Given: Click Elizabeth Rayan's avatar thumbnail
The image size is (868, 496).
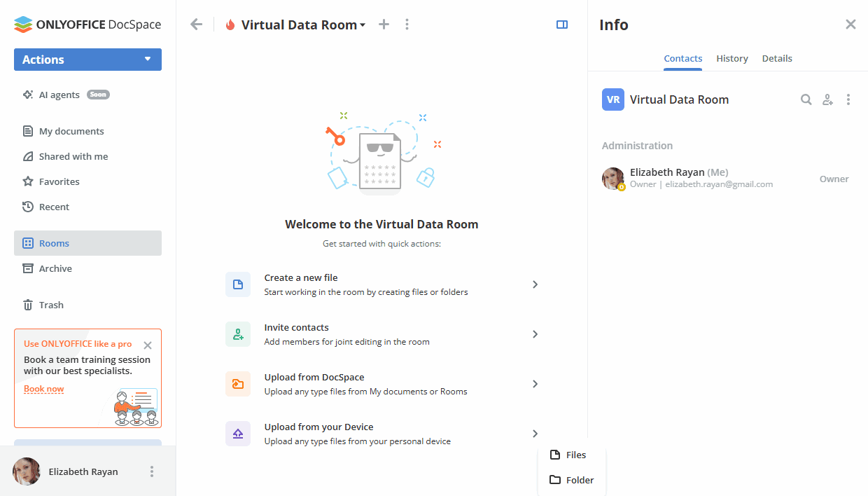Looking at the screenshot, I should 26,471.
